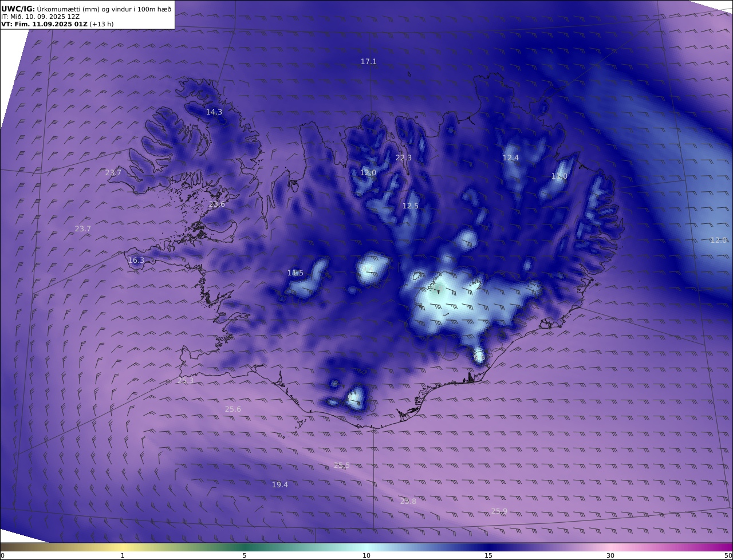Click the 12.5 value on the map
This screenshot has height=560, width=733.
click(411, 206)
